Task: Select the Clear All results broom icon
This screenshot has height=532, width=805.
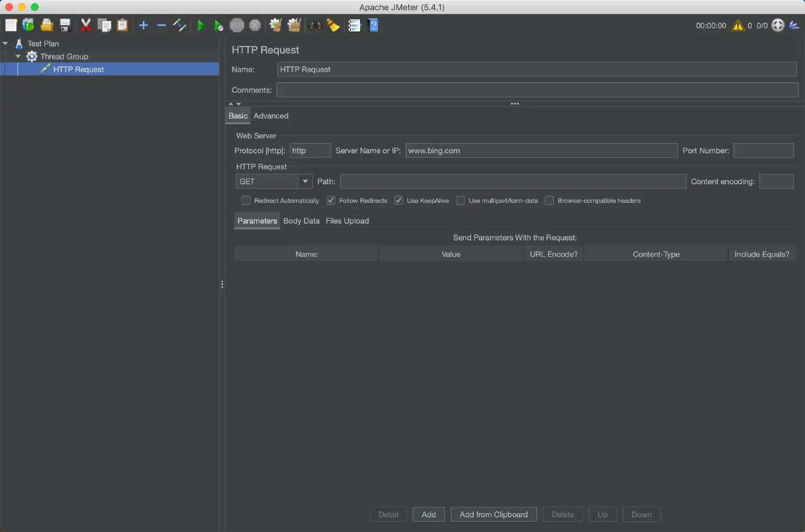Action: [x=294, y=25]
